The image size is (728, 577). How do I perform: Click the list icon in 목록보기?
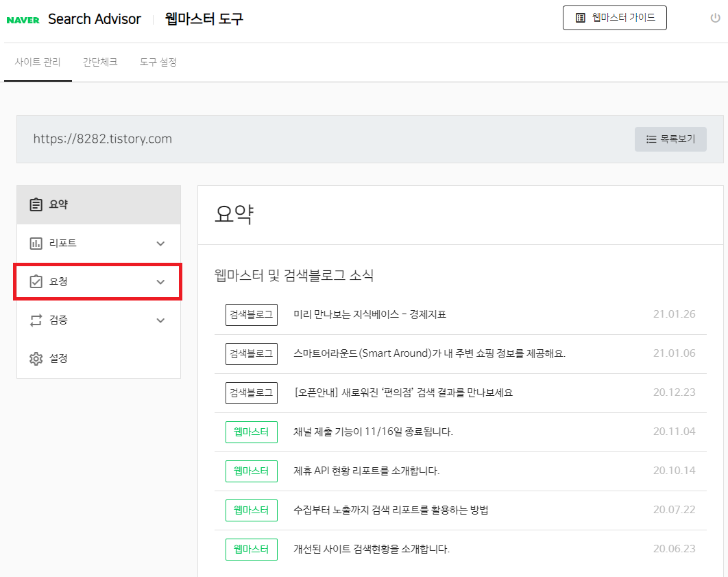pyautogui.click(x=651, y=139)
